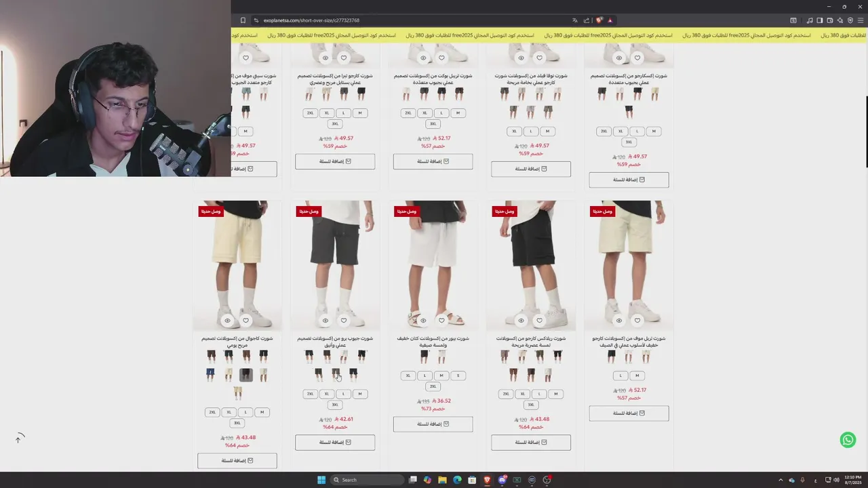Open the media control music note icon
The height and width of the screenshot is (488, 868).
[810, 20]
